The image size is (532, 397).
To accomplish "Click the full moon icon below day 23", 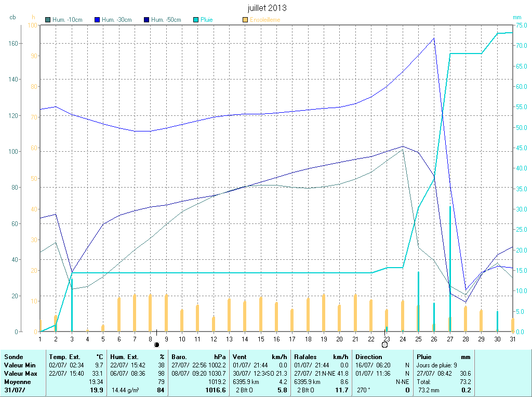I will 384,345.
